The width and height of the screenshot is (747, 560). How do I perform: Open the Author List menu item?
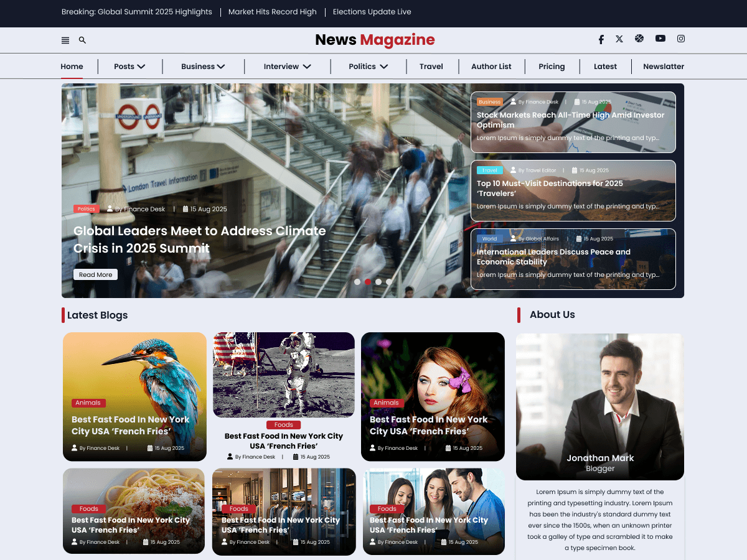click(491, 67)
